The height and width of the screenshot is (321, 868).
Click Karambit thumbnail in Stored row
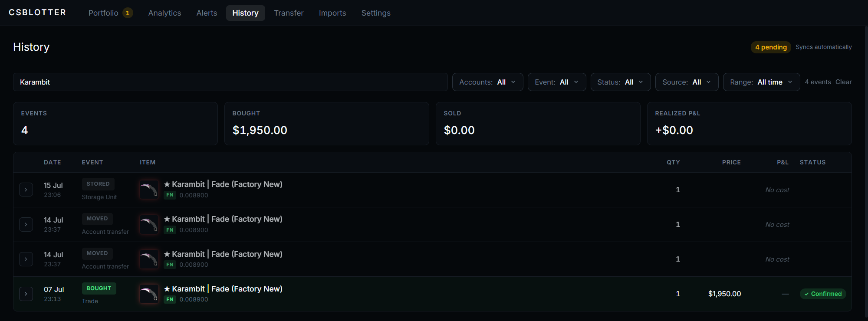pyautogui.click(x=149, y=190)
